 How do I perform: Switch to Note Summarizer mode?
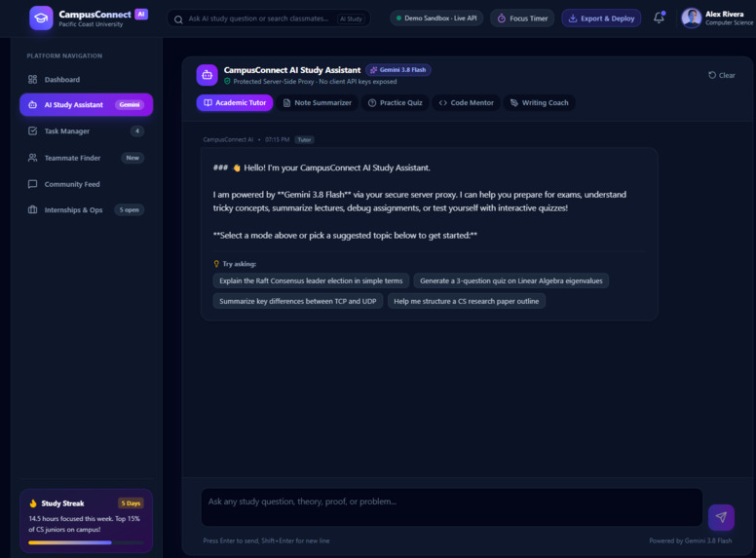(x=318, y=102)
